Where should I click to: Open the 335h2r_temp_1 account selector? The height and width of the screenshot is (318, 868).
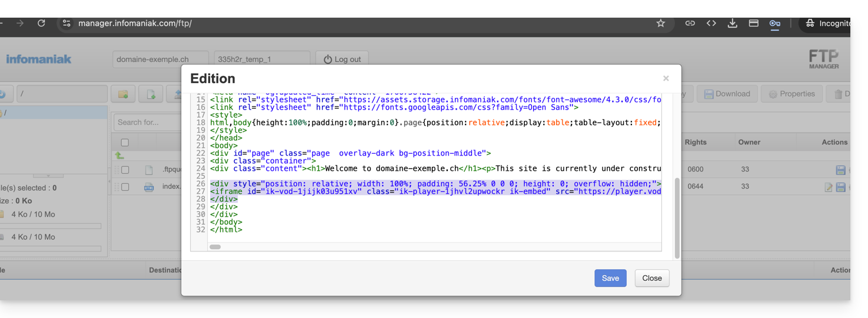click(261, 59)
